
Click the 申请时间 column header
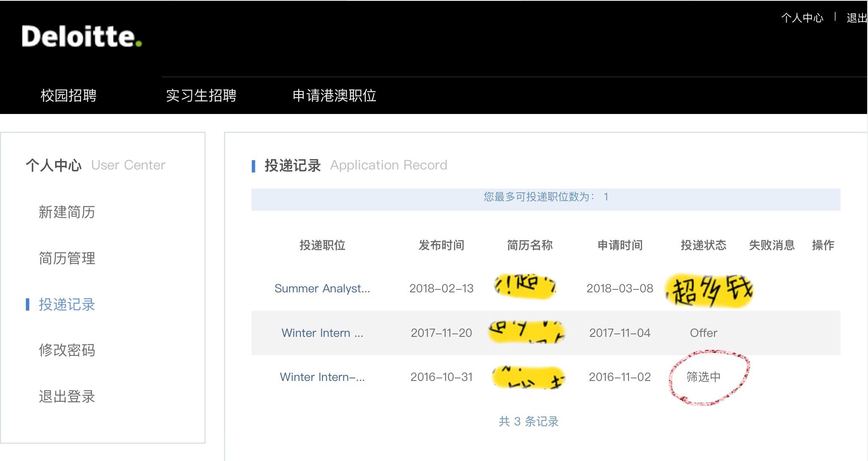pyautogui.click(x=620, y=245)
